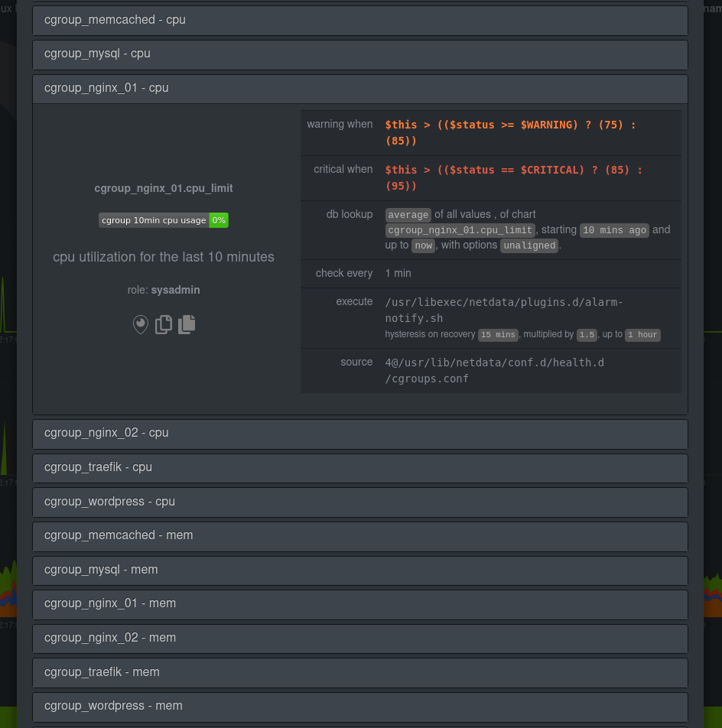The image size is (722, 728).
Task: Click the cgroup 10min cpu usage badge
Action: click(x=153, y=219)
